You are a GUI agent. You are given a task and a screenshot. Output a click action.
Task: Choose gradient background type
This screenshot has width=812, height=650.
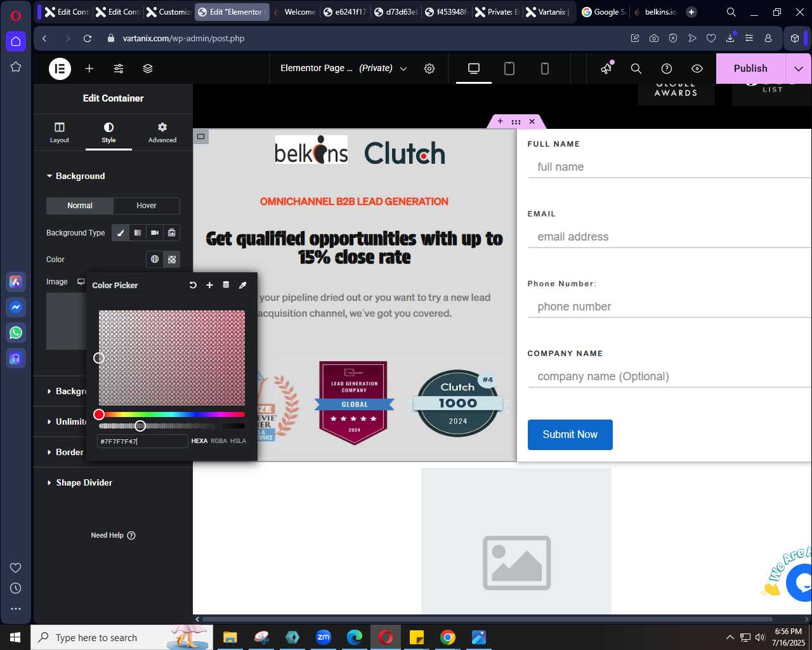tap(138, 233)
